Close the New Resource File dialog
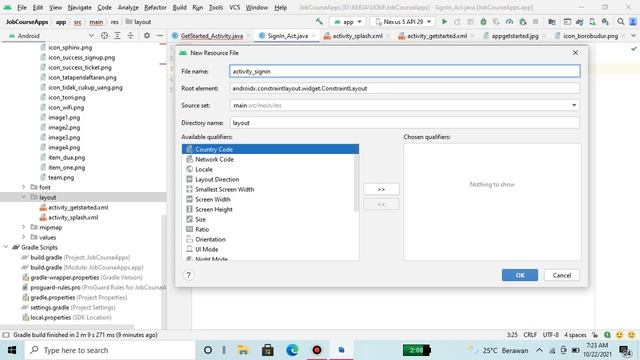Screen dimensions: 640x360 [x=575, y=53]
